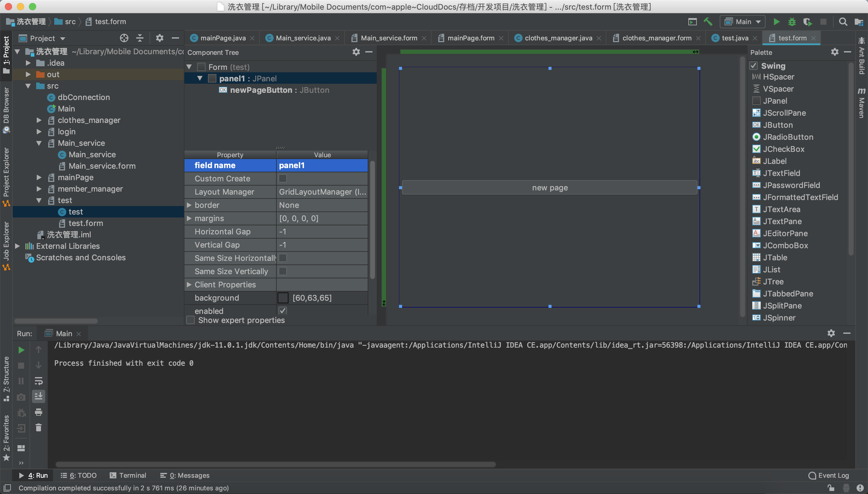The height and width of the screenshot is (494, 868).
Task: Check Same Size Vertically option
Action: click(x=282, y=271)
